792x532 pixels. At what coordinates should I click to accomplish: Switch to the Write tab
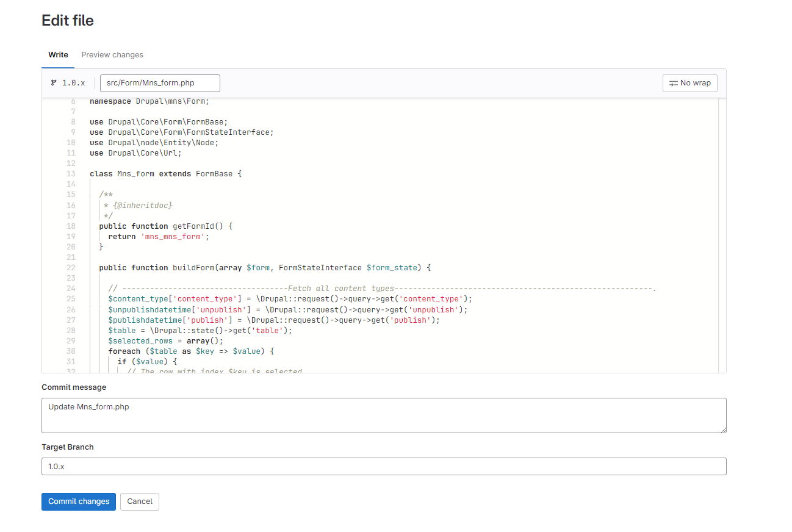point(58,55)
